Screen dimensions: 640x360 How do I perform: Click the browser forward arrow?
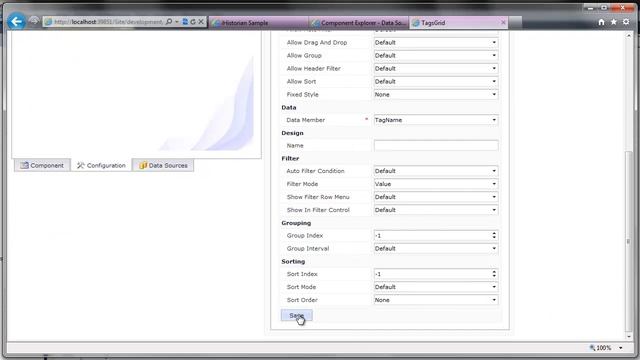[x=34, y=21]
